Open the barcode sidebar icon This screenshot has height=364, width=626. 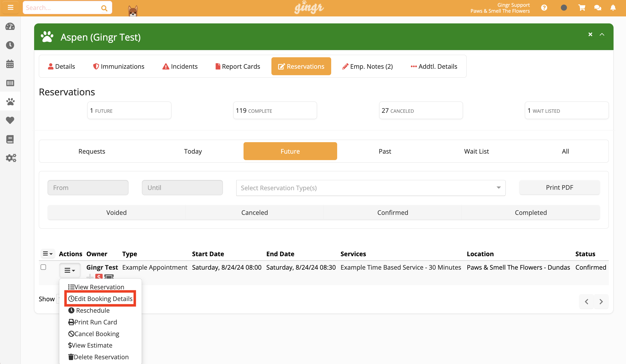coord(10,83)
